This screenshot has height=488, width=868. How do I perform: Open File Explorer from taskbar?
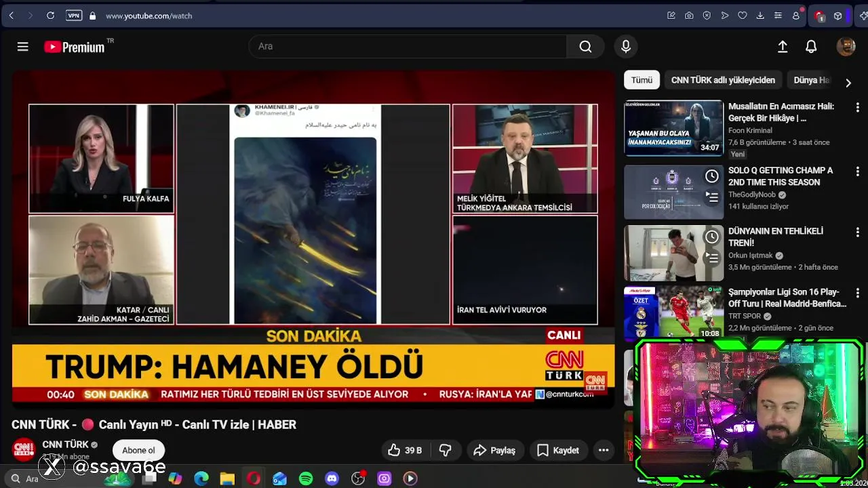227,479
